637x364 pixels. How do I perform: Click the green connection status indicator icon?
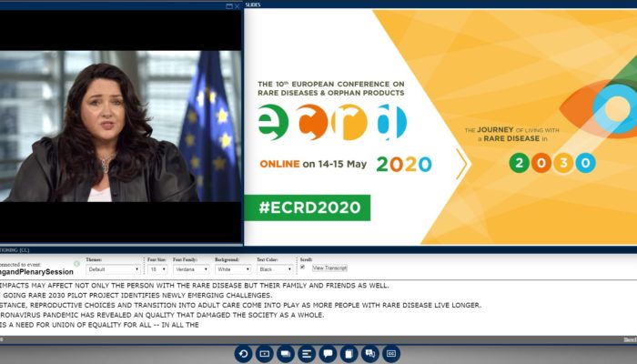(76, 264)
